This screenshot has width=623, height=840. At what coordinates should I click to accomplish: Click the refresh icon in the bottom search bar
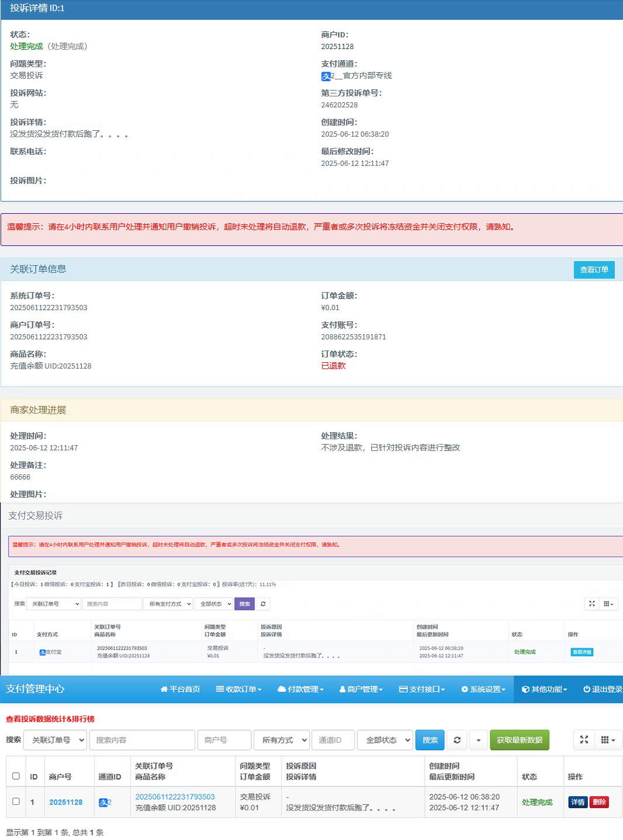coord(457,740)
